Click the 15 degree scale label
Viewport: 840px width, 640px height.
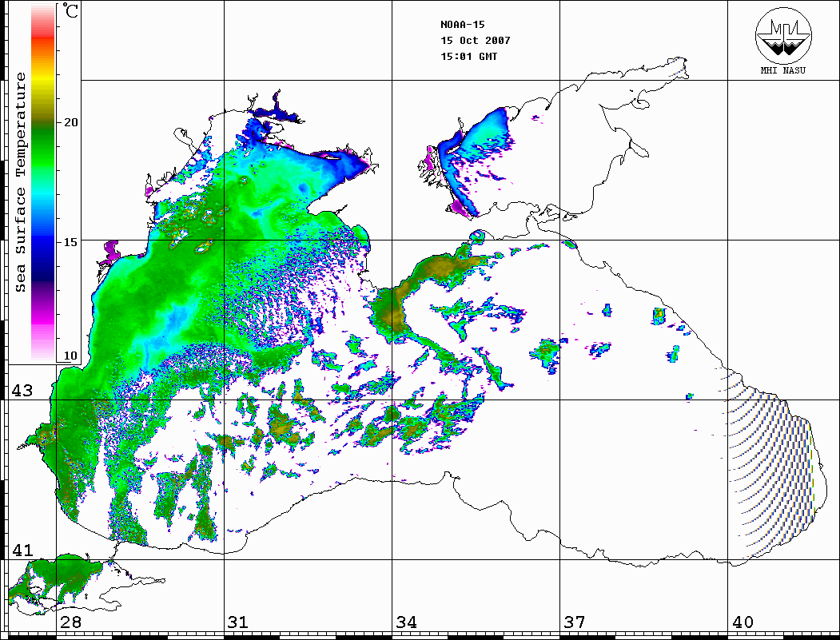pos(70,242)
